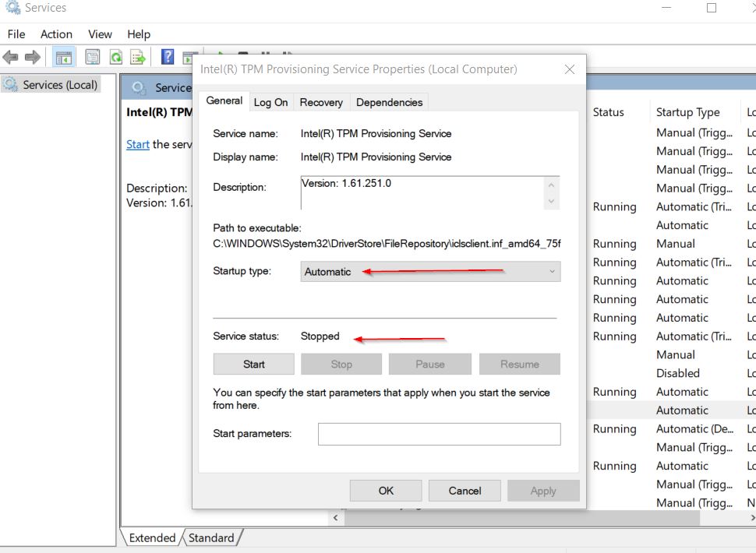Click inside the Description text box
Viewport: 756px width, 553px height.
[422, 192]
